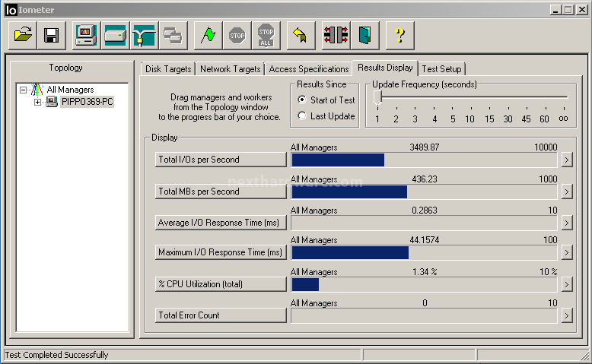Image resolution: width=592 pixels, height=364 pixels.
Task: Switch to the Disk Targets tab
Action: pos(168,69)
